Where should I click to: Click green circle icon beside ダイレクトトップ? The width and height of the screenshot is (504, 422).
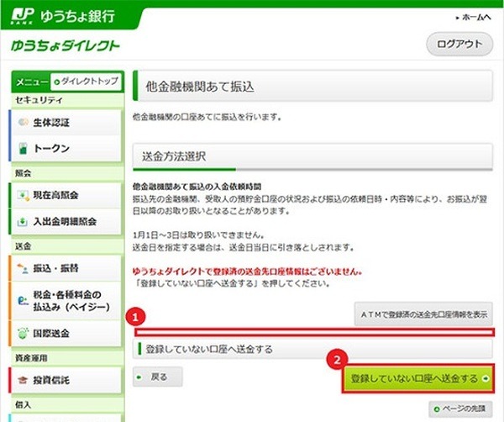(x=57, y=82)
